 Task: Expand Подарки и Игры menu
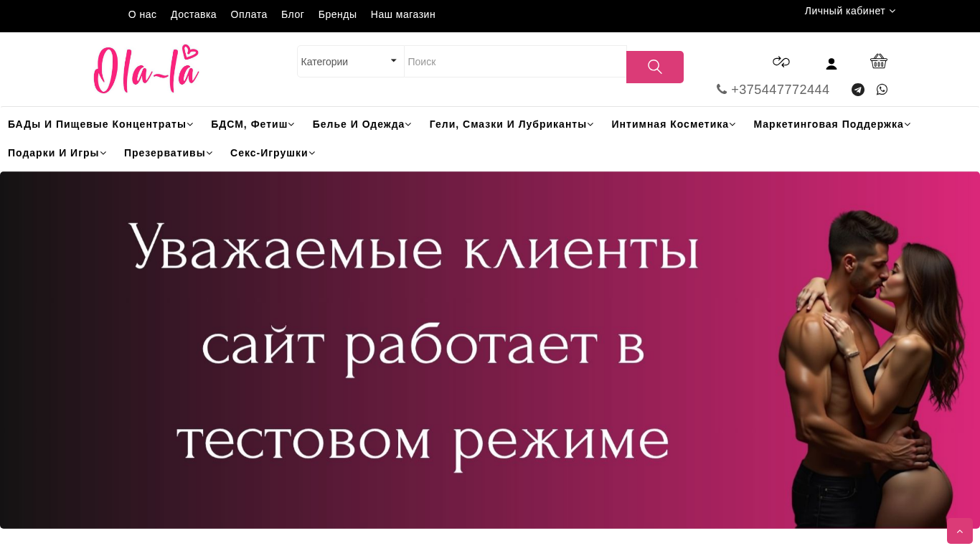(57, 153)
